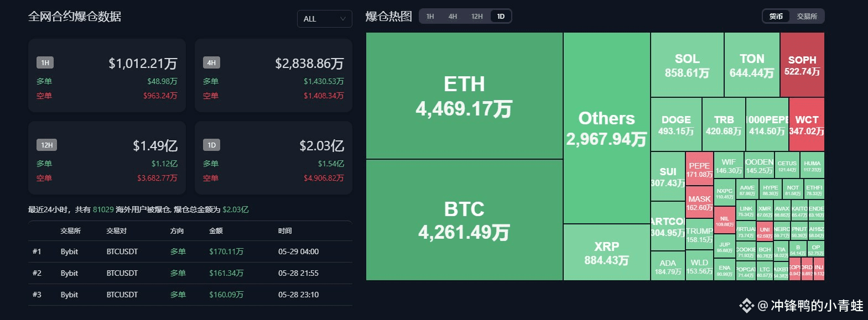
Task: Switch heatmap to 4H timeframe
Action: click(453, 17)
